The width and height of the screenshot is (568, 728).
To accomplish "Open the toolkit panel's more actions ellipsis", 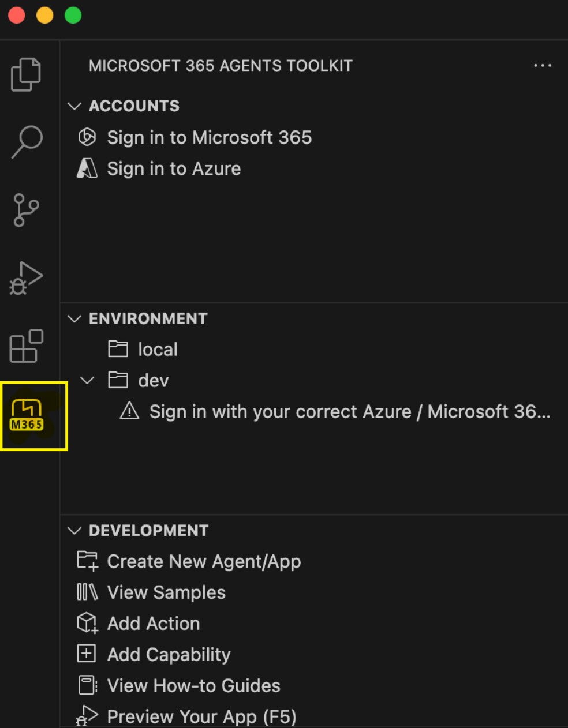I will point(542,66).
